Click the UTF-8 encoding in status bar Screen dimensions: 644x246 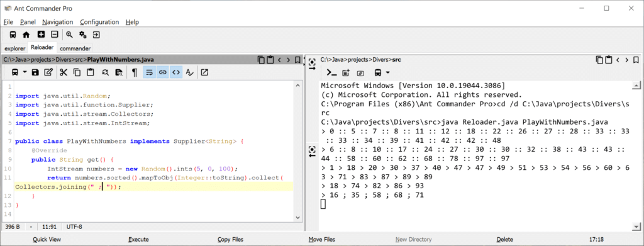tap(74, 226)
